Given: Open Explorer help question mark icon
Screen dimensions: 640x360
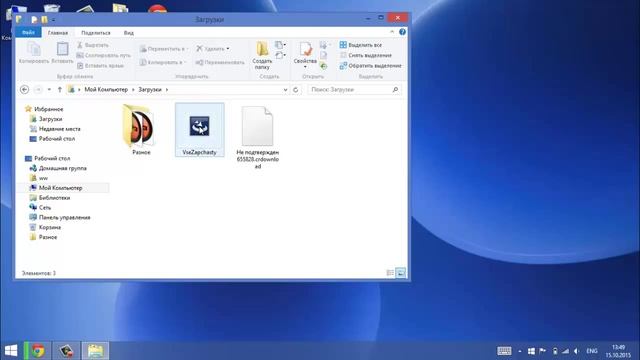Looking at the screenshot, I should [x=402, y=32].
